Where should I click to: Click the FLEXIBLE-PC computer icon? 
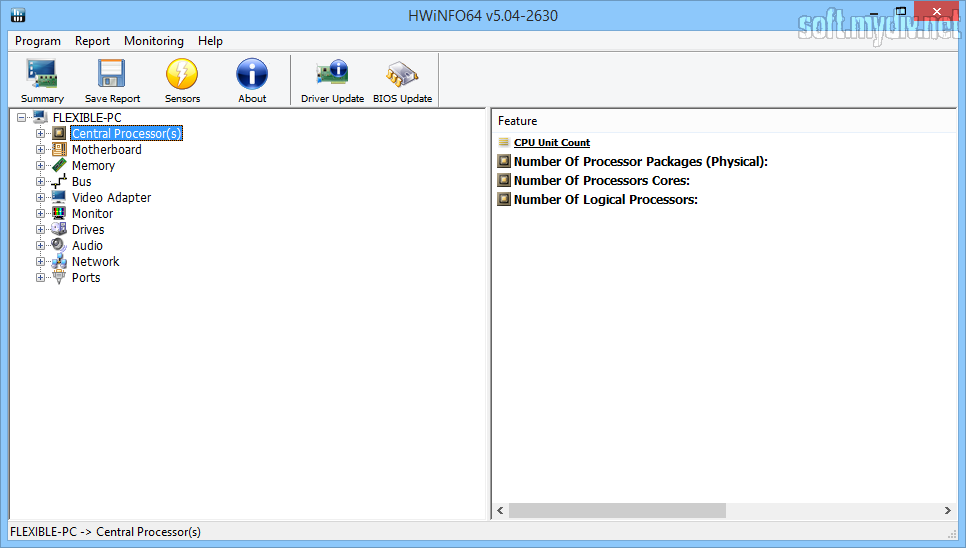click(41, 117)
